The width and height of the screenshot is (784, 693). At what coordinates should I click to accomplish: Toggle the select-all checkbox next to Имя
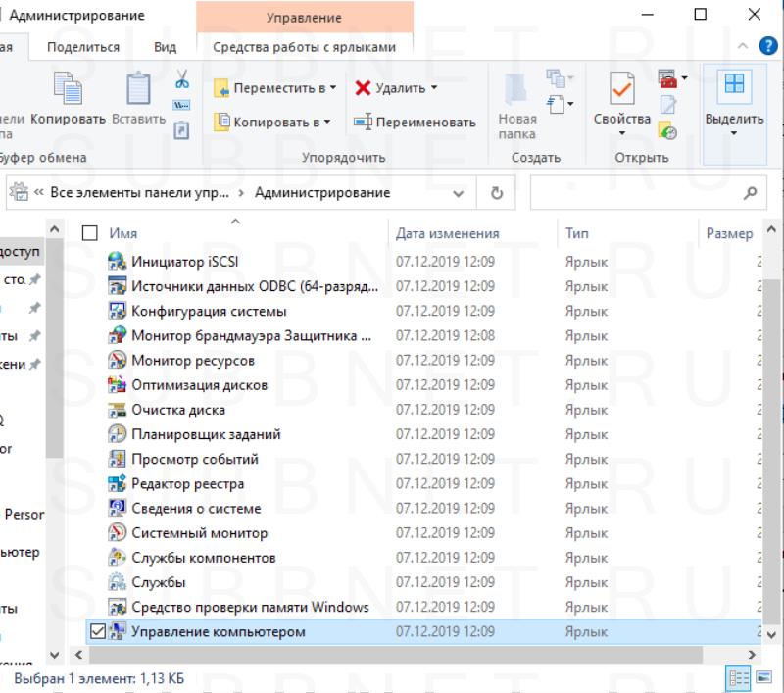(90, 234)
